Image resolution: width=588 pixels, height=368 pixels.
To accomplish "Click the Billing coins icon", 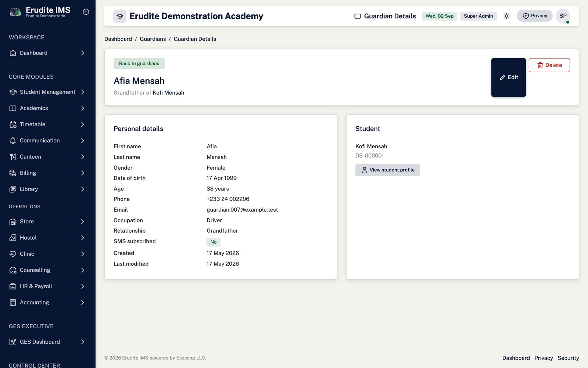I will 13,173.
